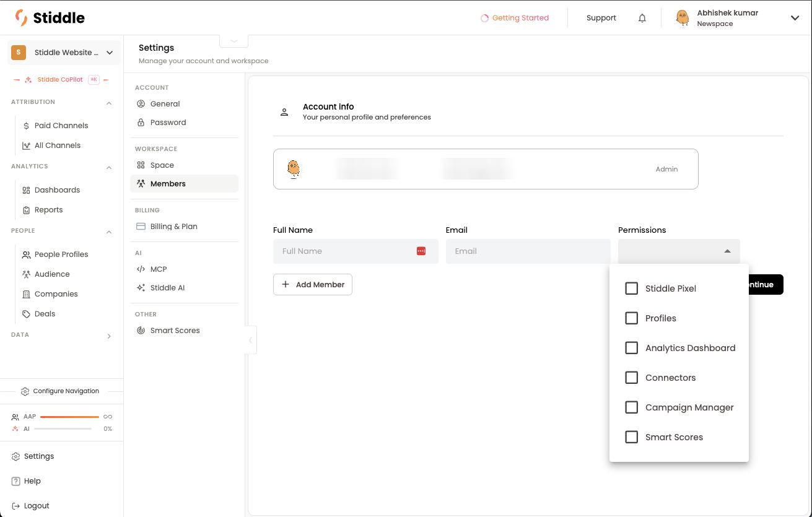Check the Profiles permission
The height and width of the screenshot is (517, 812).
click(631, 318)
